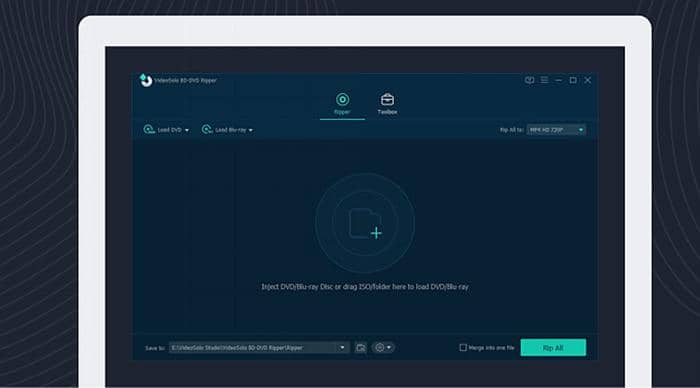The height and width of the screenshot is (388, 700).
Task: Open the Toolbox tab
Action: tap(387, 104)
